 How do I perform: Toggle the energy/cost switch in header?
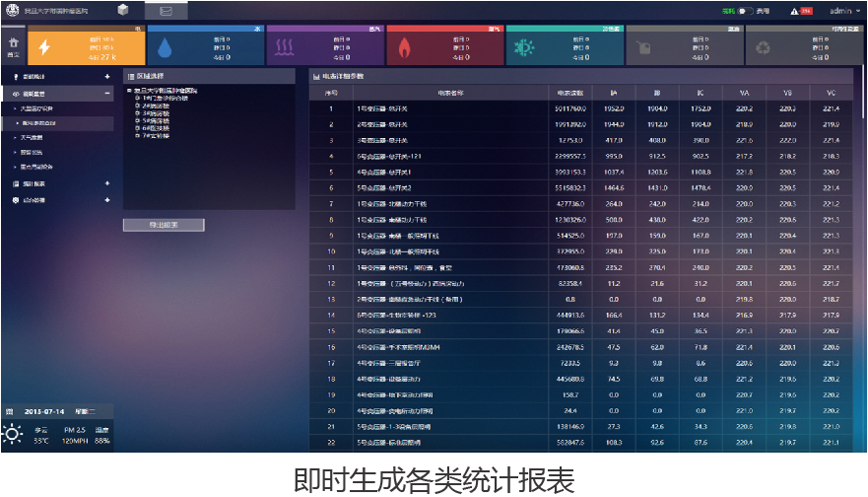(x=746, y=12)
